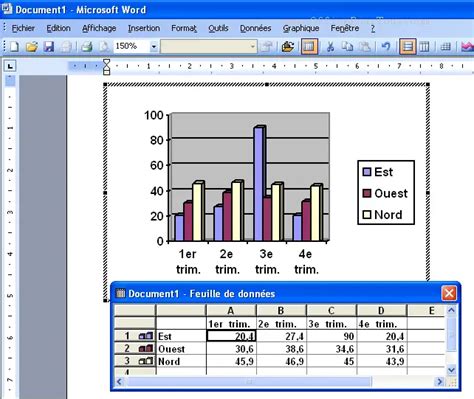474x399 pixels.
Task: Click the Data Table toolbar icon
Action: click(446, 46)
